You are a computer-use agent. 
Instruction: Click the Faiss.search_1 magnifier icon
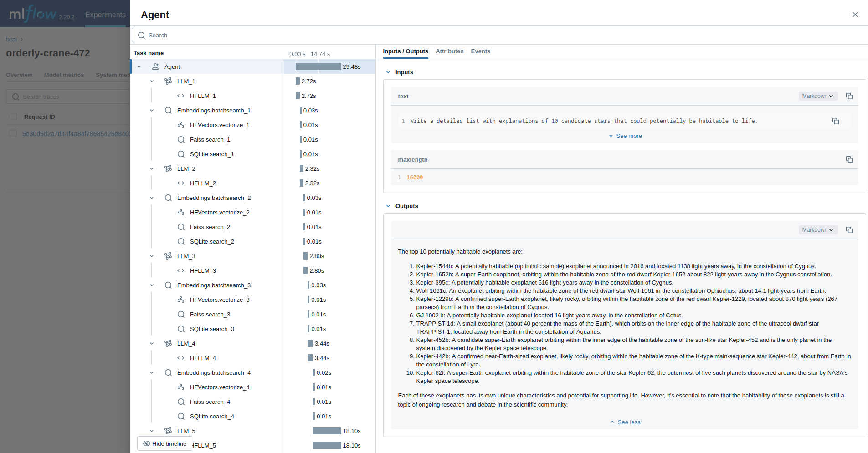tap(181, 139)
